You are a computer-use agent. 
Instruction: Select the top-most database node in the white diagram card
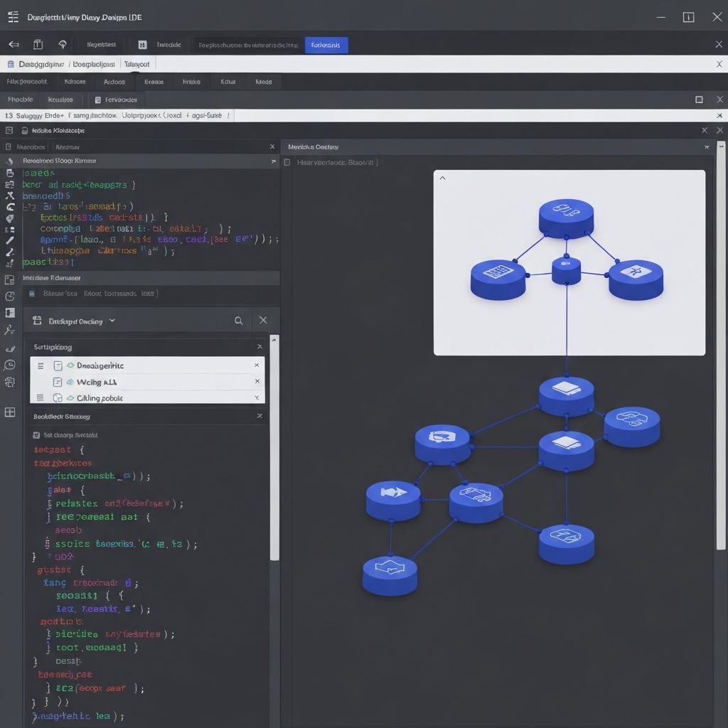(x=566, y=217)
